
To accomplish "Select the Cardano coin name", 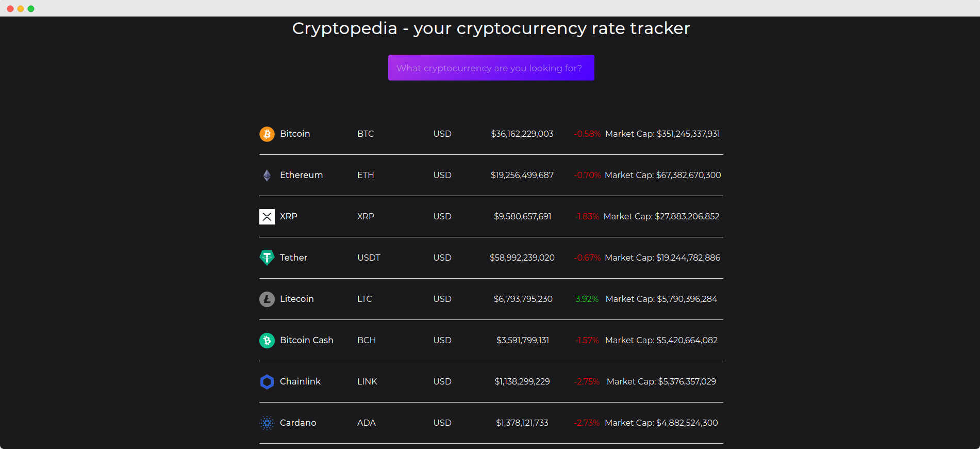I will (298, 423).
